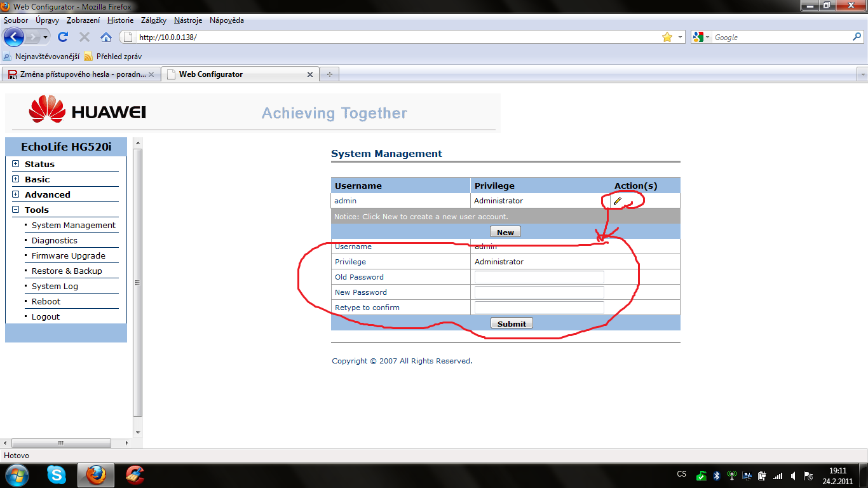
Task: Bookmark this page with the star icon
Action: 667,37
